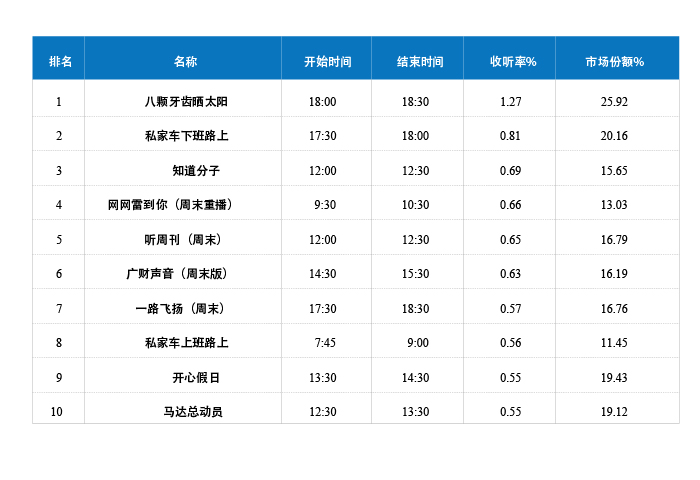
Task: Click the end time 15:30
Action: (x=416, y=273)
